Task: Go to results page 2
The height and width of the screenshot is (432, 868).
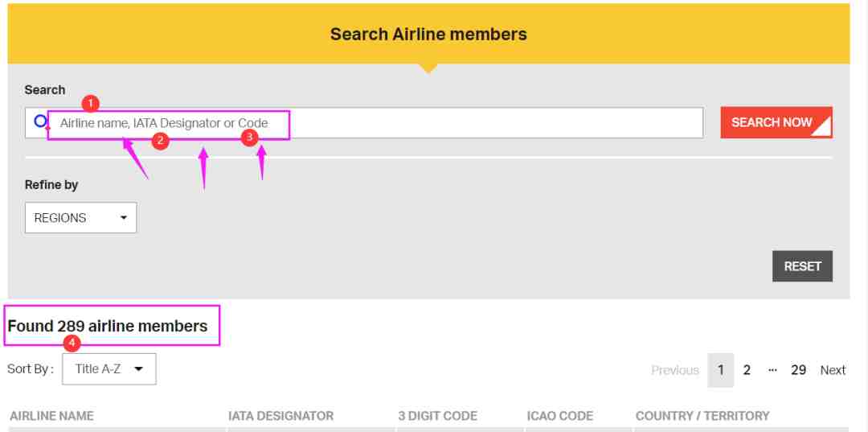Action: pyautogui.click(x=747, y=370)
